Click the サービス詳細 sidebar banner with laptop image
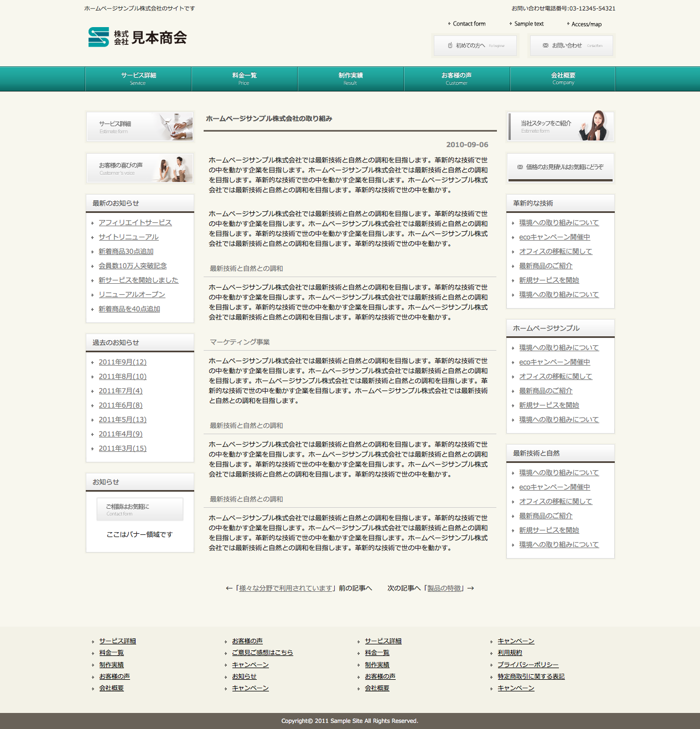The width and height of the screenshot is (700, 729). pyautogui.click(x=139, y=127)
